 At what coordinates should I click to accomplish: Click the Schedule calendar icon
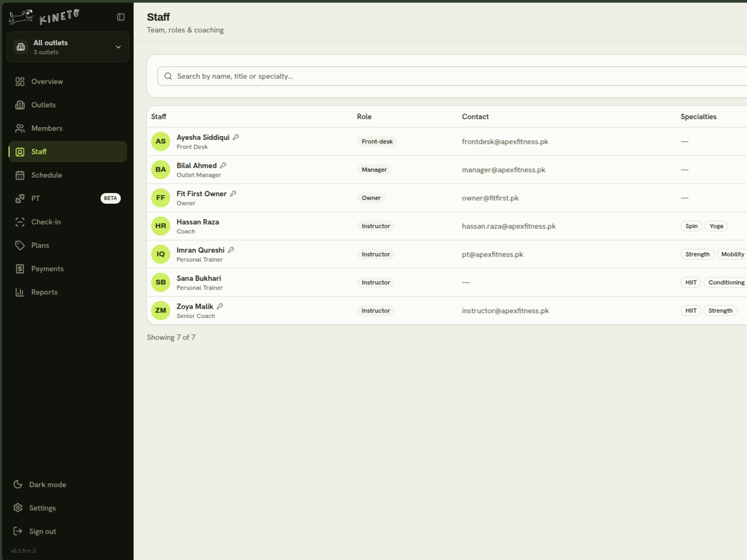(20, 175)
